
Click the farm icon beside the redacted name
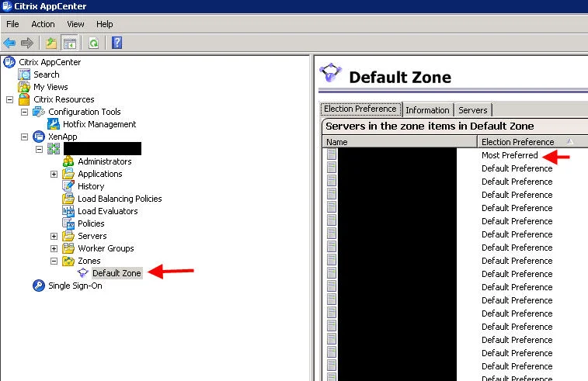(54, 149)
